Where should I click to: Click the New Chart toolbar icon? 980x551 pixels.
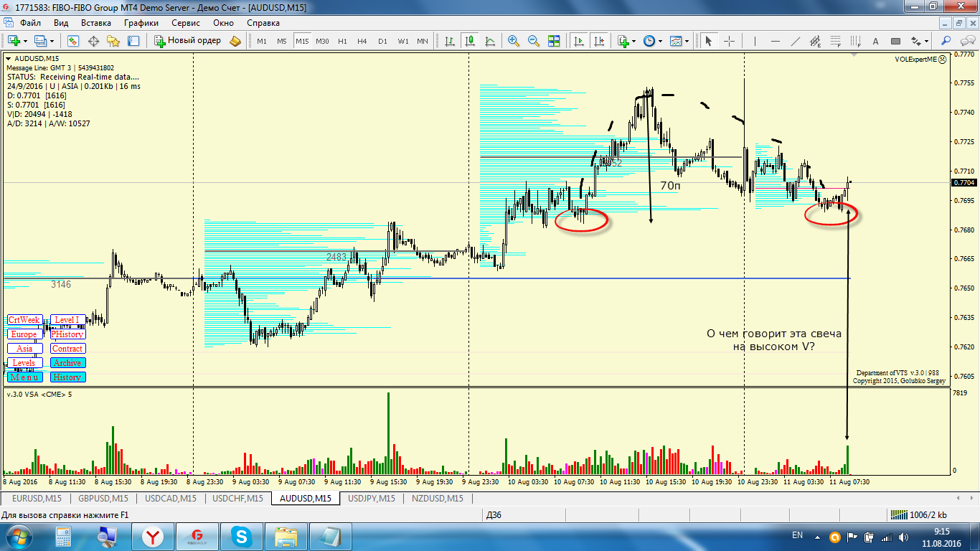point(14,41)
